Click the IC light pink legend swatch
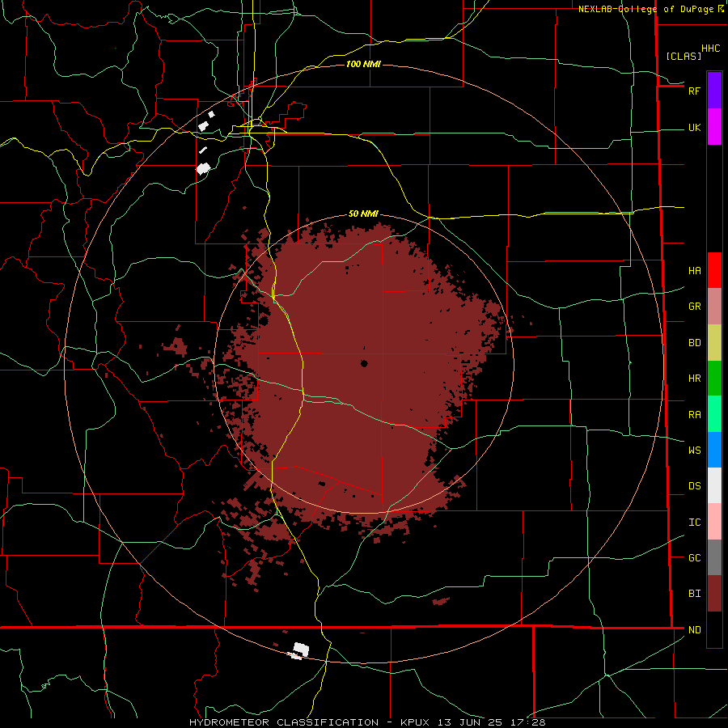This screenshot has height=728, width=728. [714, 522]
